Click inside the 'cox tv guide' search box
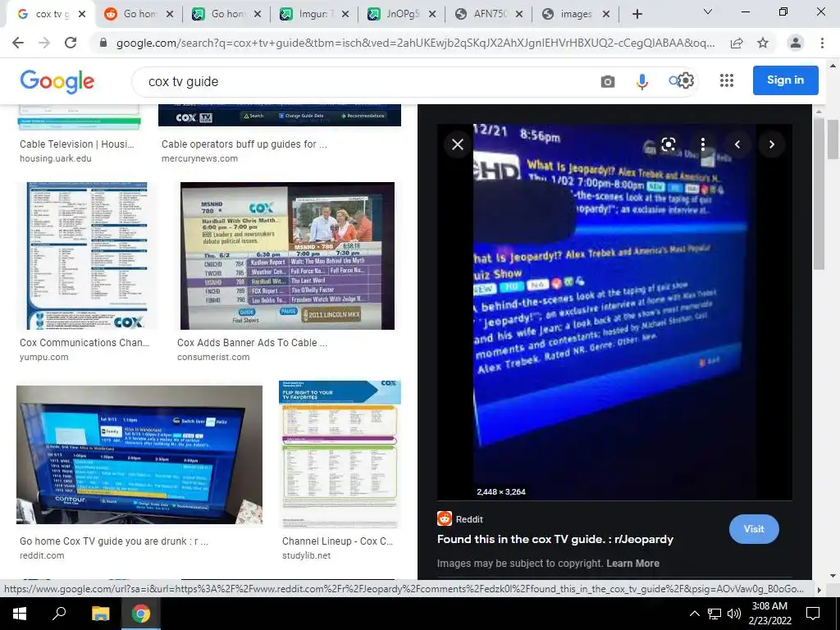This screenshot has width=840, height=630. point(364,81)
